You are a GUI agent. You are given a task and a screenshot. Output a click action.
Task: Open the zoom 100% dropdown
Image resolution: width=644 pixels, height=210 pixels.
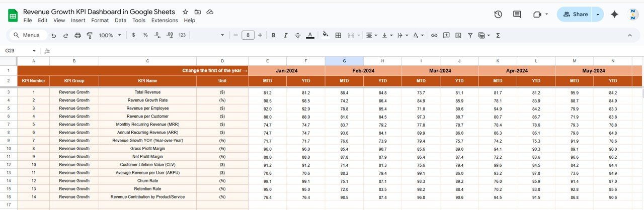110,35
